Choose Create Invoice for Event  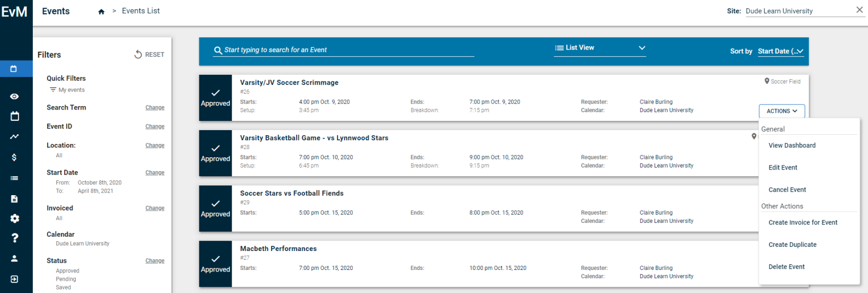tap(803, 222)
